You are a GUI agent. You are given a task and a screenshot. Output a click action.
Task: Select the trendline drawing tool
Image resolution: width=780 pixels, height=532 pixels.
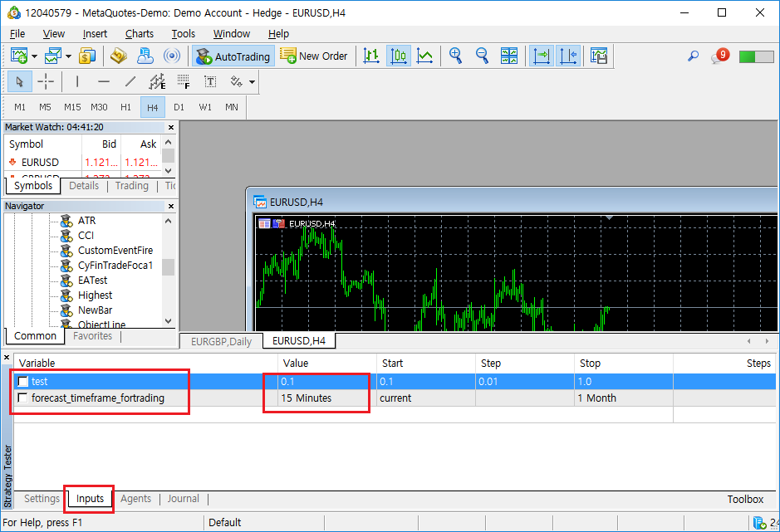click(130, 81)
